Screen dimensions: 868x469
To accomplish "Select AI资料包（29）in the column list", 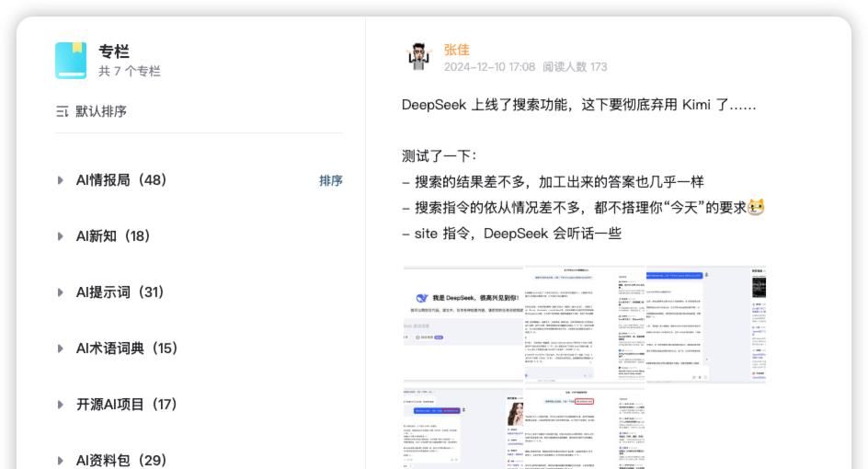I will (x=121, y=460).
